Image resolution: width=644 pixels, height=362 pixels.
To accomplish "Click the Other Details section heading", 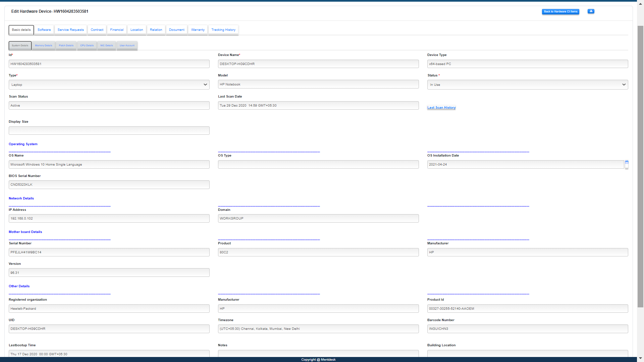I will [x=19, y=286].
